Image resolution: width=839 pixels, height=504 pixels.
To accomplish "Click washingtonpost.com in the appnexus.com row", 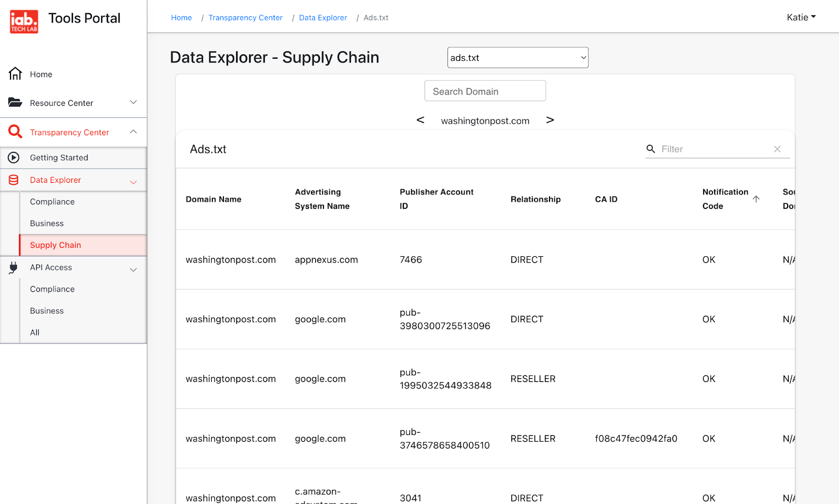I will tap(231, 260).
